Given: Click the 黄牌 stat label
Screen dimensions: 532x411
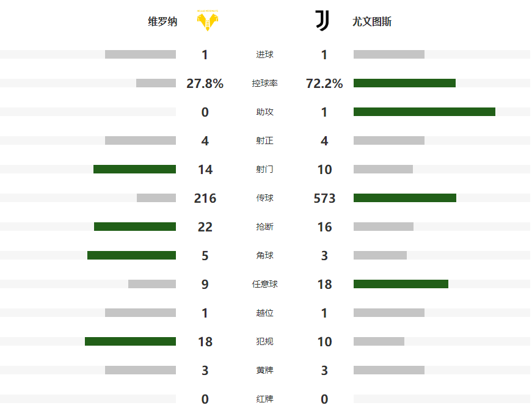Looking at the screenshot, I should pyautogui.click(x=264, y=370).
